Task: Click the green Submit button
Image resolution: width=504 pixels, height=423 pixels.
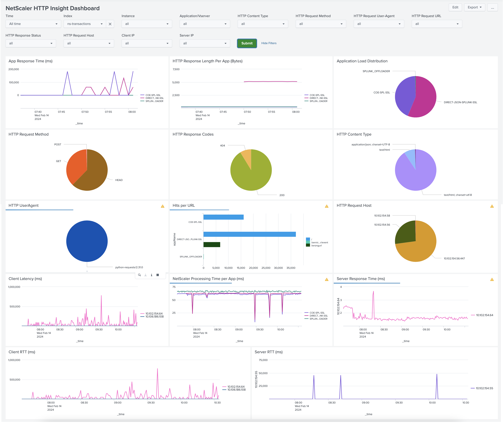Action: click(247, 43)
